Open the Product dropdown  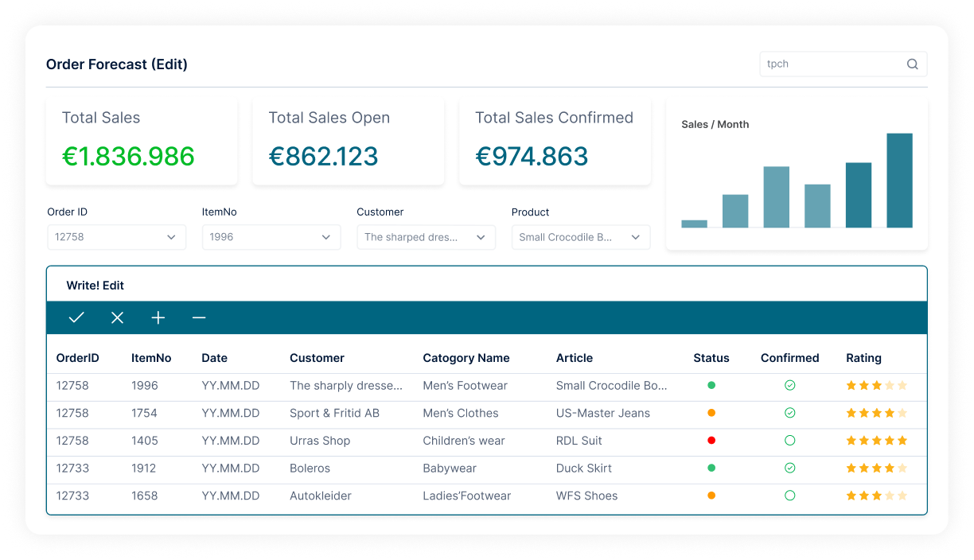pos(580,237)
